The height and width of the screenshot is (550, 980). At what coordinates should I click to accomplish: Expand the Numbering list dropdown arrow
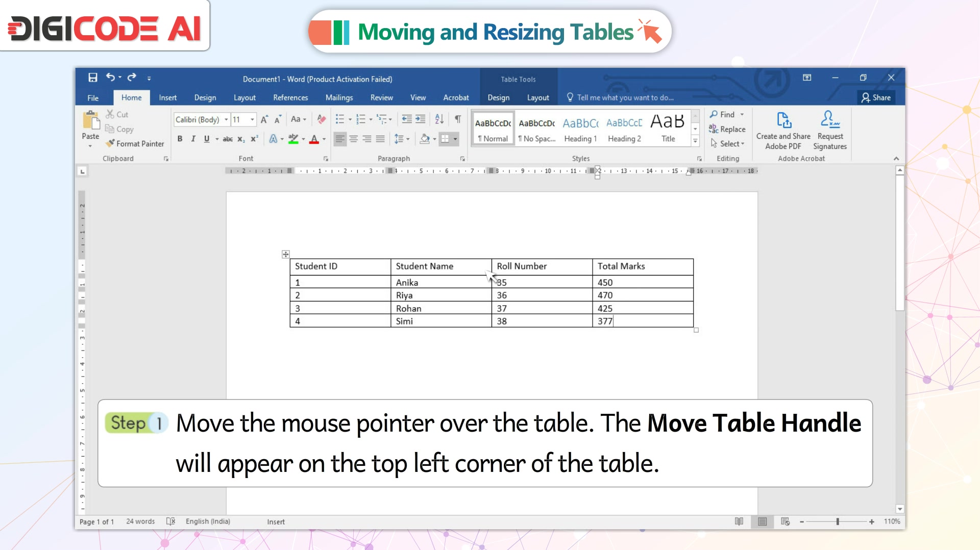click(371, 120)
